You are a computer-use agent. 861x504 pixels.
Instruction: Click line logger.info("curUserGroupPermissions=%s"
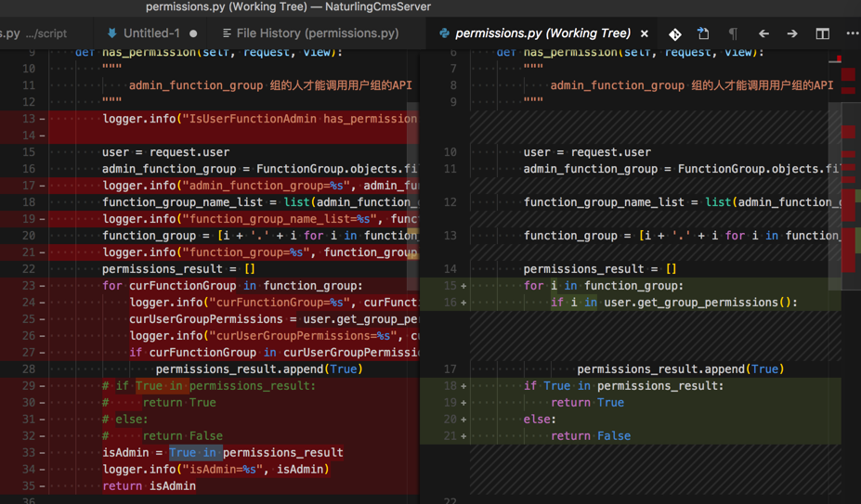pyautogui.click(x=273, y=335)
